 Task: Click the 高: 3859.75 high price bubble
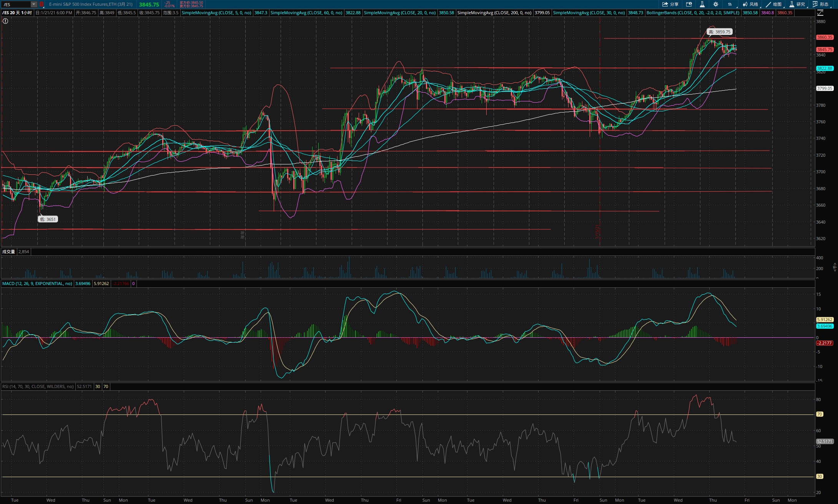[x=720, y=32]
